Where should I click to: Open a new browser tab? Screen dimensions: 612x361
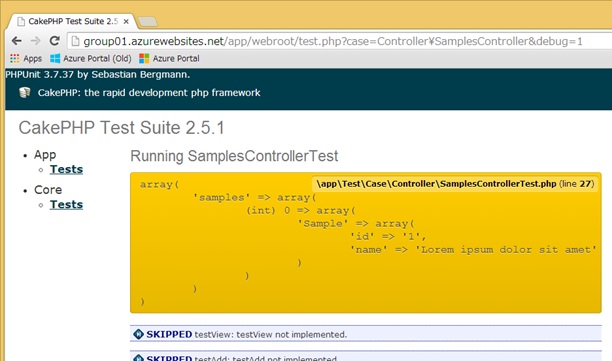pos(148,22)
